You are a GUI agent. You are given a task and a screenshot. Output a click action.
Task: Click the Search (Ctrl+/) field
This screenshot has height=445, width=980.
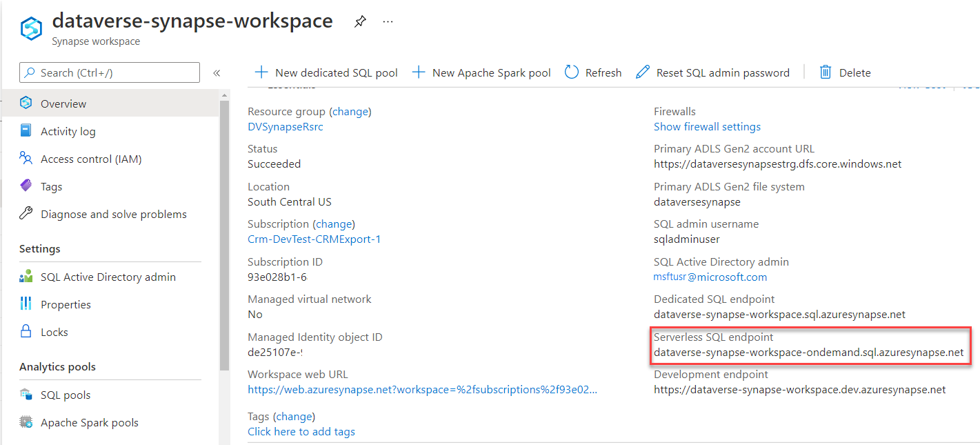[x=108, y=72]
